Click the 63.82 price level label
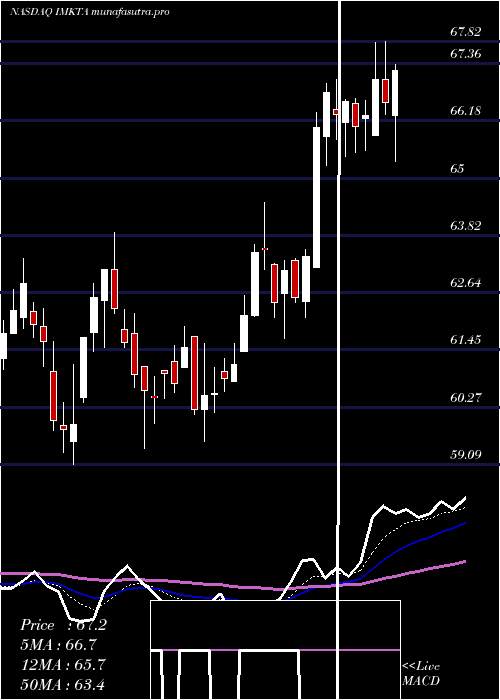 click(x=466, y=225)
